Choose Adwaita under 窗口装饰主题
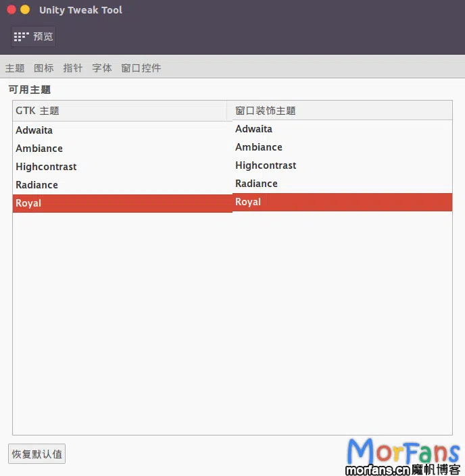Screen dimensions: 465x476 (342, 129)
